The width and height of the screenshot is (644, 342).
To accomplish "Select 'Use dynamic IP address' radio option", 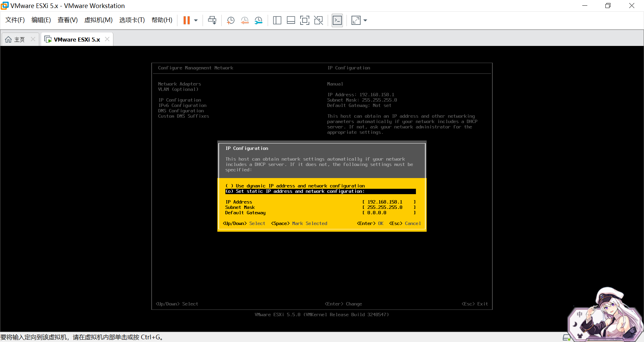I will point(295,186).
